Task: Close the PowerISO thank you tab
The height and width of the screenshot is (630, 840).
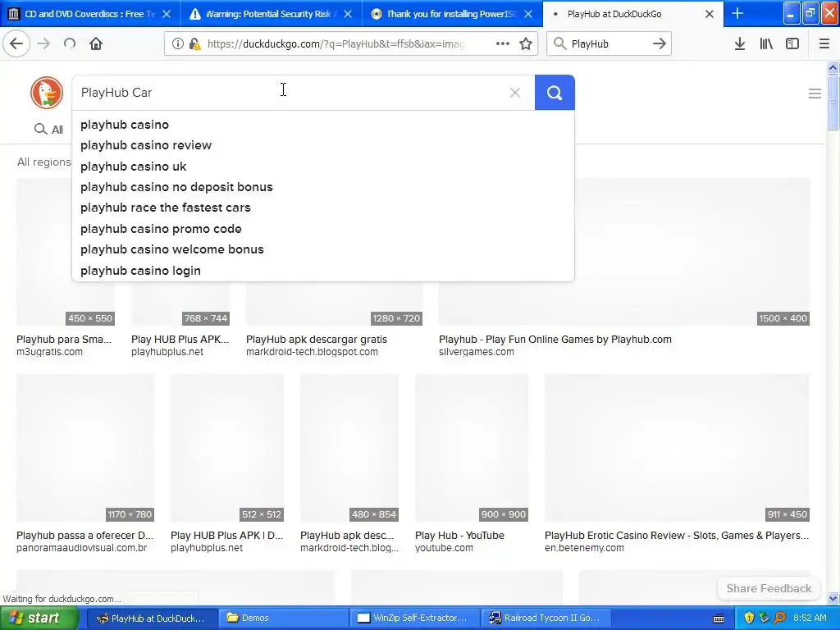Action: 528,14
